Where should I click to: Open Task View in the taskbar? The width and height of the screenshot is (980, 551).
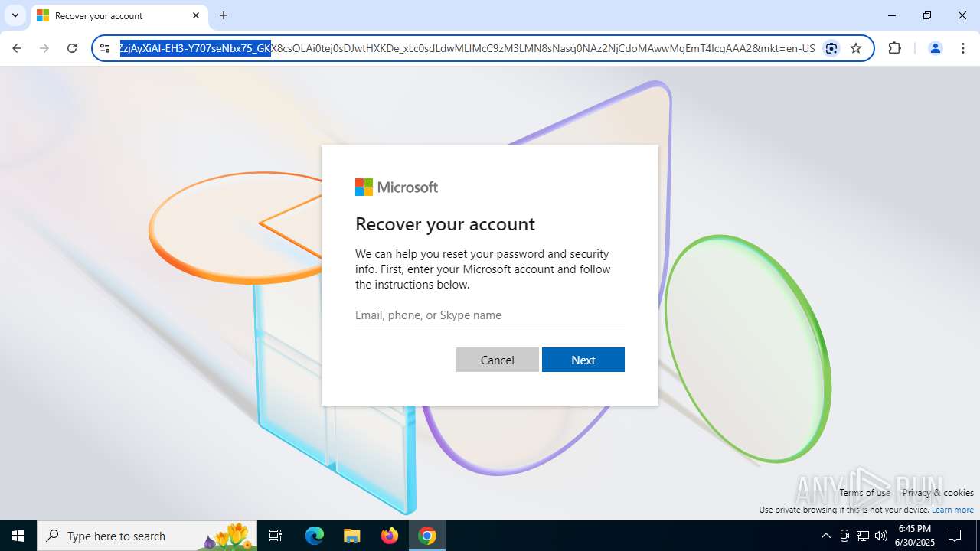(x=276, y=536)
